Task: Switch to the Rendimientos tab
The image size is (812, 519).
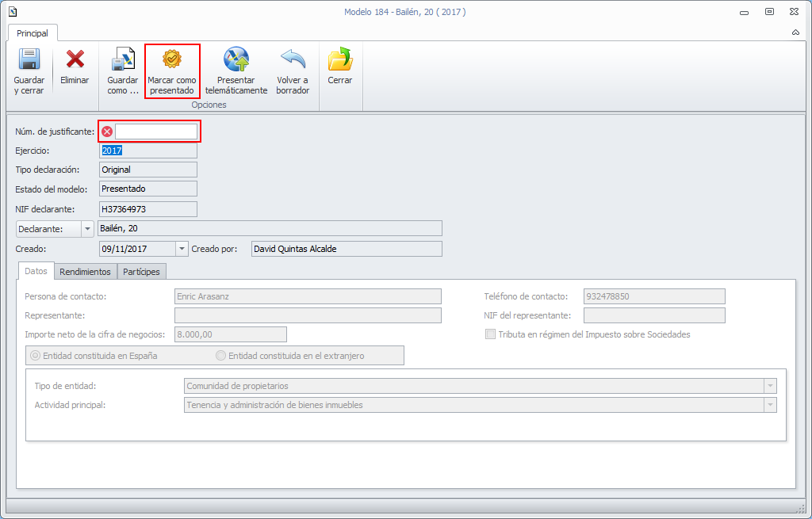Action: 85,272
